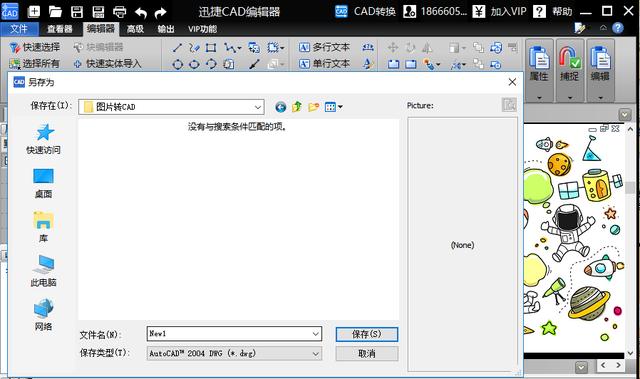Screen dimensions: 640x379
Task: Click the drawing canvas astronaut image
Action: pyautogui.click(x=569, y=233)
